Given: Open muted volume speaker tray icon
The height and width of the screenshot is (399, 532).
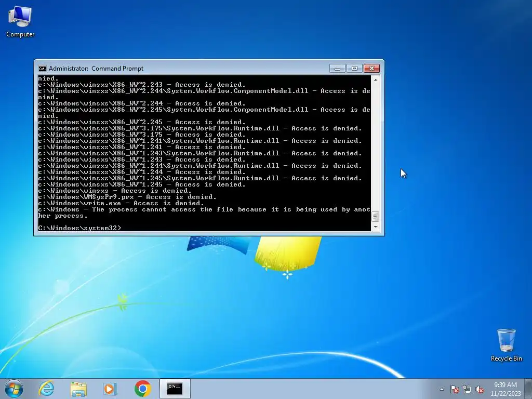Looking at the screenshot, I should [480, 389].
